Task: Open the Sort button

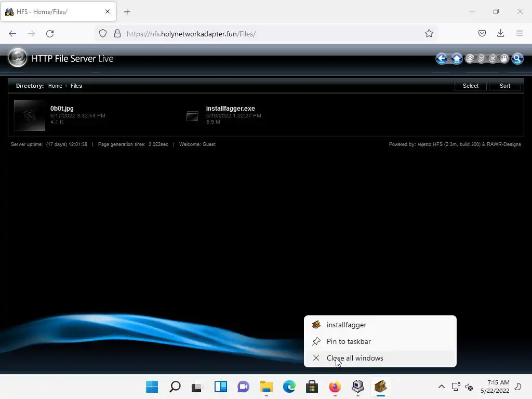Action: click(505, 86)
